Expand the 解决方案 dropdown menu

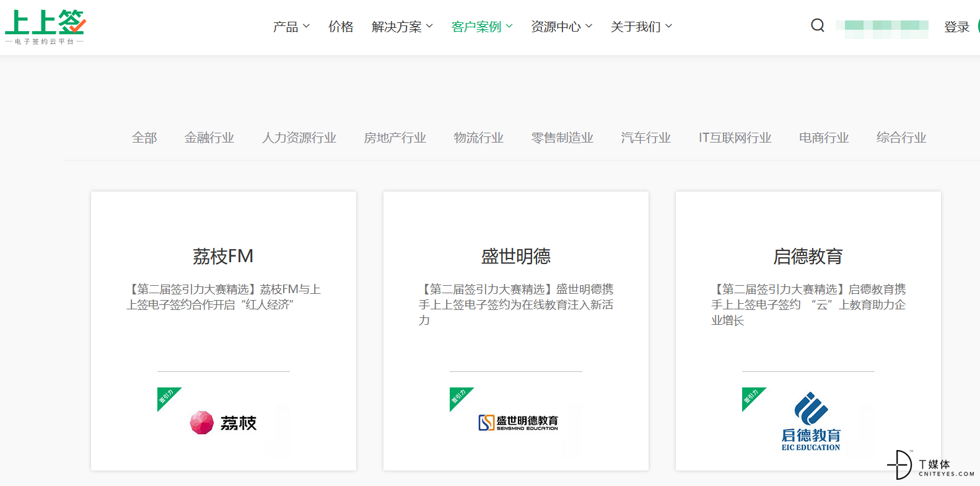(x=402, y=27)
